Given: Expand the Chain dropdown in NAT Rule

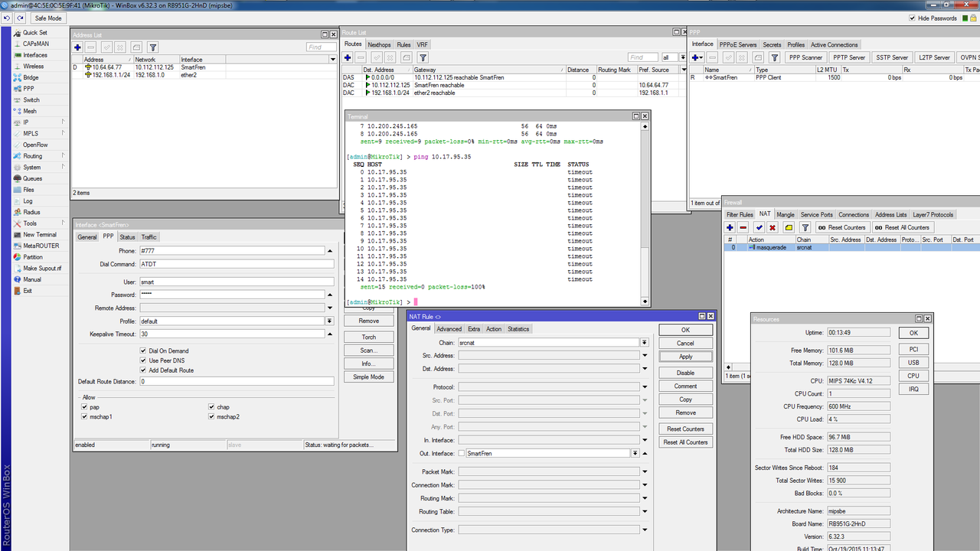Looking at the screenshot, I should tap(645, 343).
